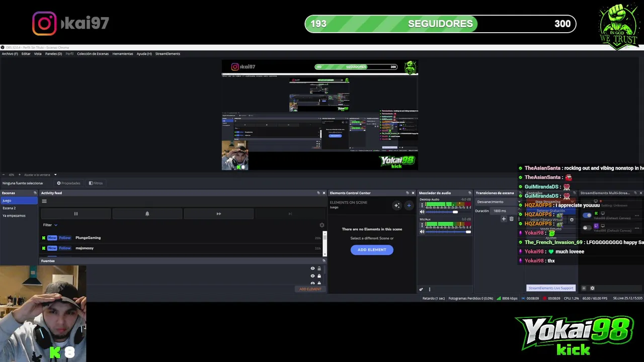Screen dimensions: 644x362
Task: Pop out the Escenas panel
Action: [35, 193]
